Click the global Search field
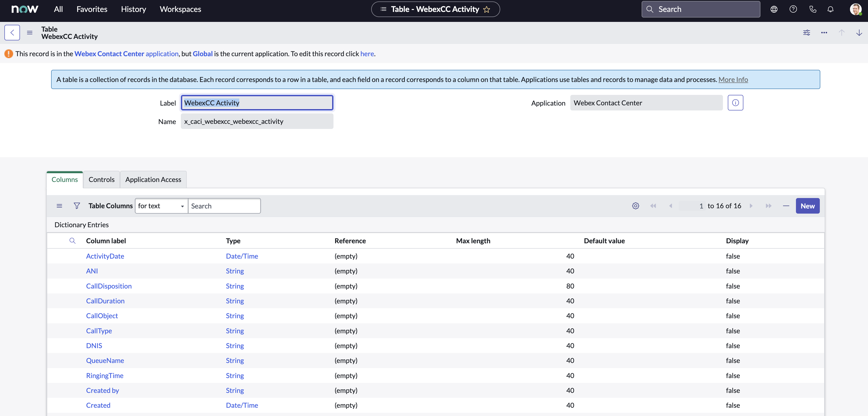 701,9
